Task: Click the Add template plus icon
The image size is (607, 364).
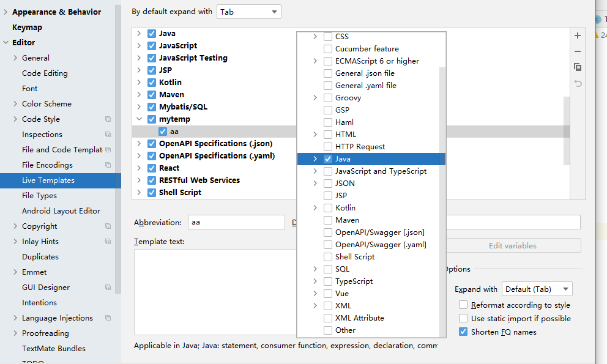Action: point(578,36)
